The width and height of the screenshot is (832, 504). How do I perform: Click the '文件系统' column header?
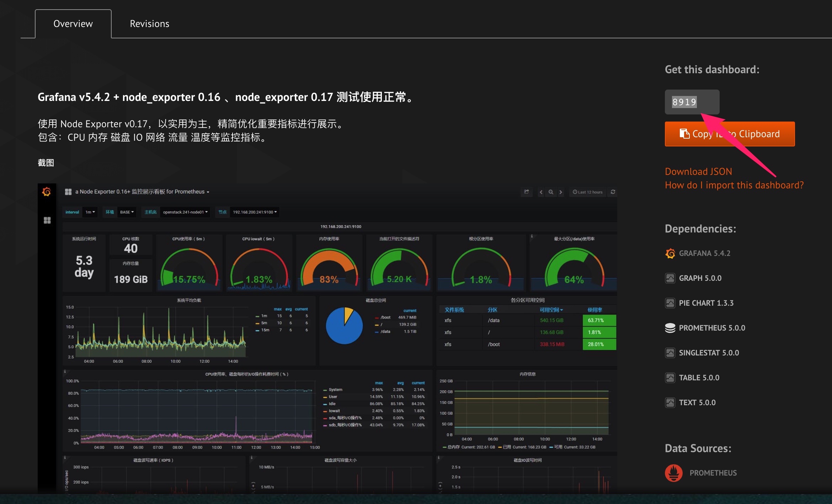tap(454, 310)
